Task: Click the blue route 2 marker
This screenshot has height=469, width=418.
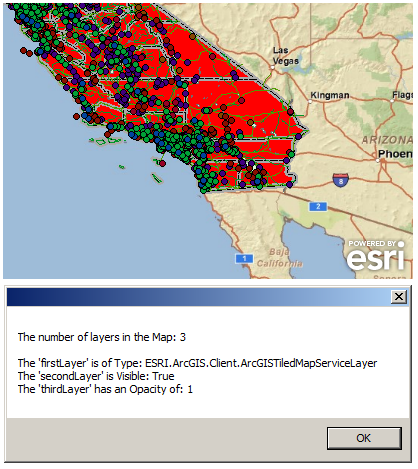Action: click(318, 206)
